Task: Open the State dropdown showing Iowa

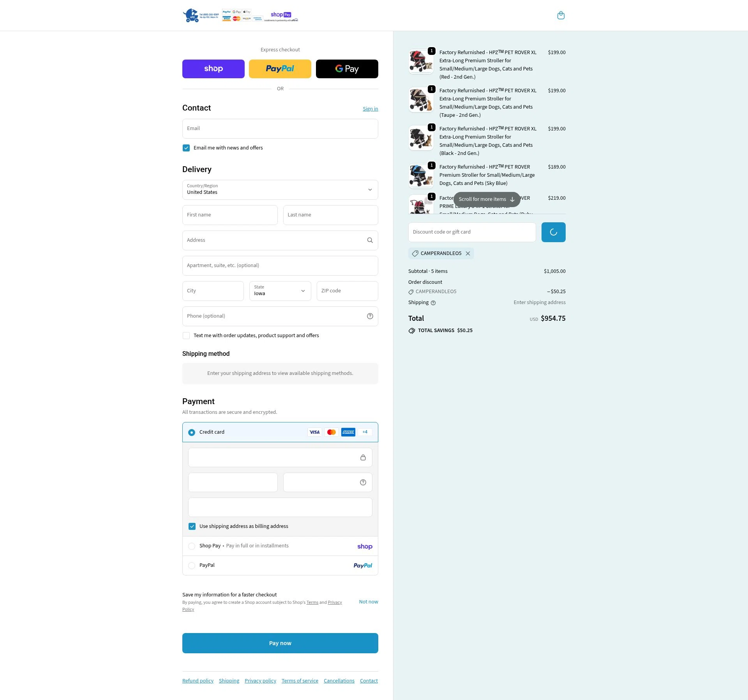Action: (280, 291)
